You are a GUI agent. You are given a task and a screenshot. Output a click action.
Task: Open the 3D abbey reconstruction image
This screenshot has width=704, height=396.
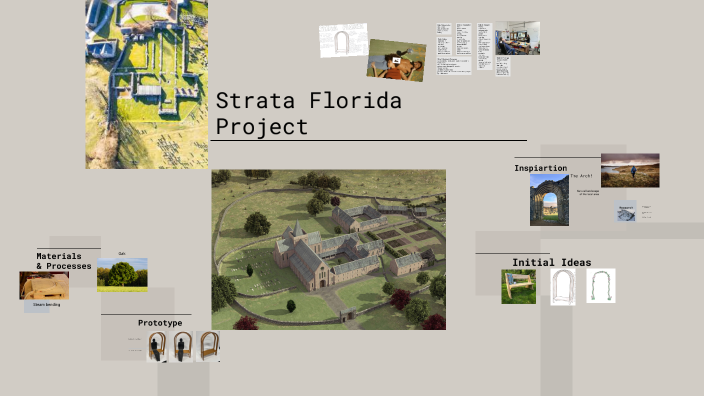(x=329, y=250)
